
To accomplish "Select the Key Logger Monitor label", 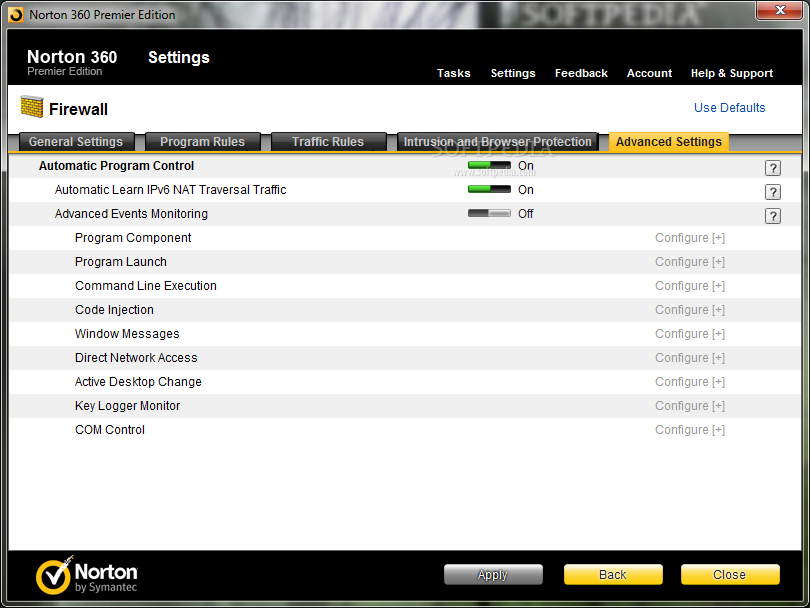I will 128,406.
